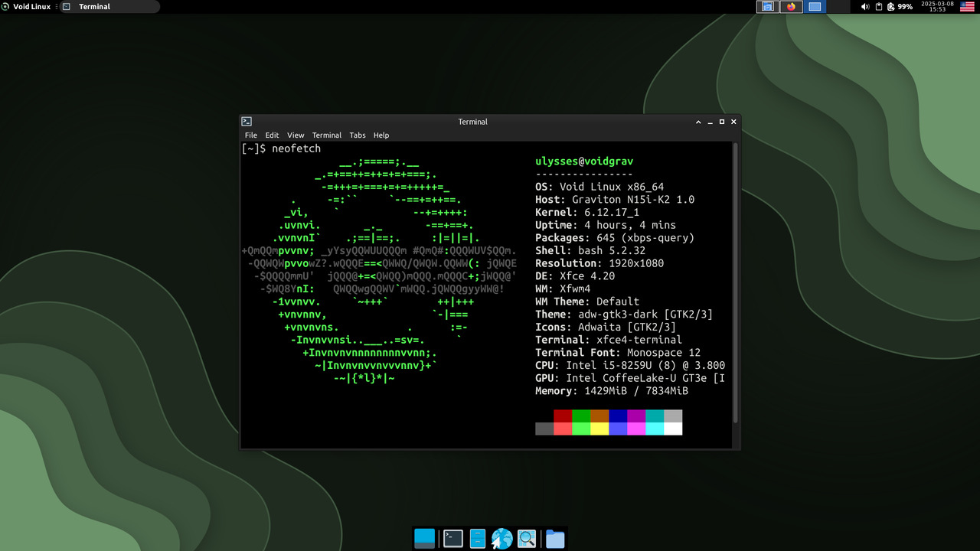980x551 pixels.
Task: Click the Terminal taskbar window button
Action: 109,7
